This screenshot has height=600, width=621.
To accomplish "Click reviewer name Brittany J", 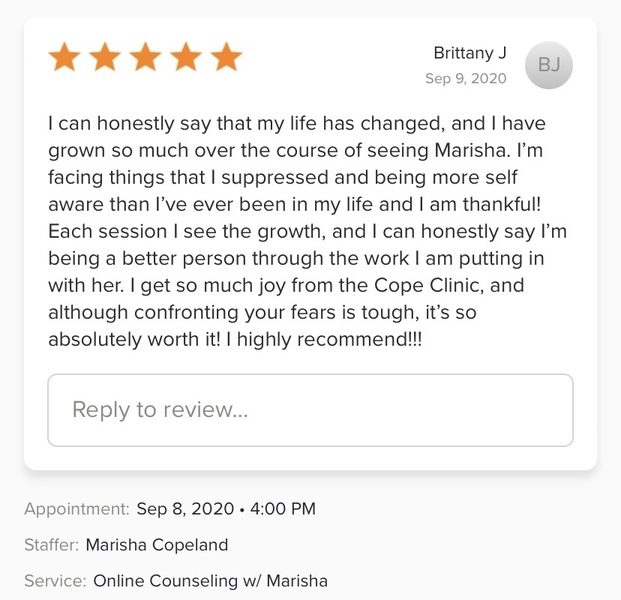I will [x=469, y=53].
